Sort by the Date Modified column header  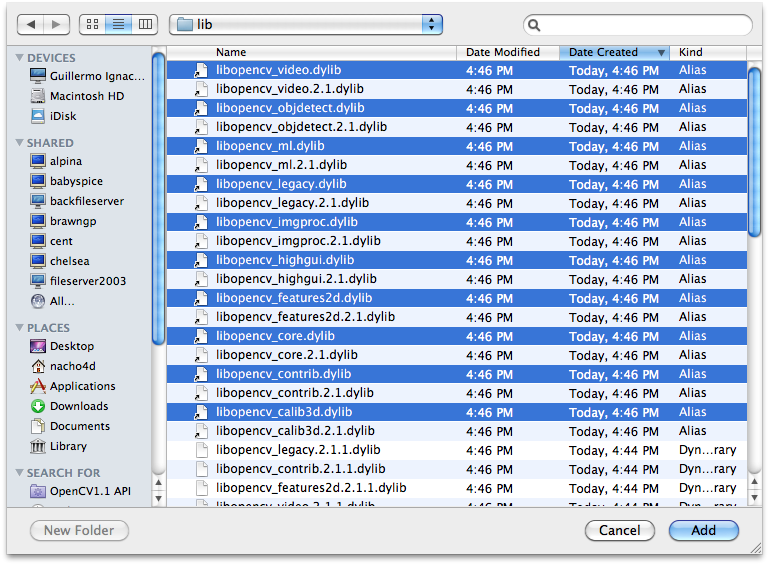coord(508,52)
